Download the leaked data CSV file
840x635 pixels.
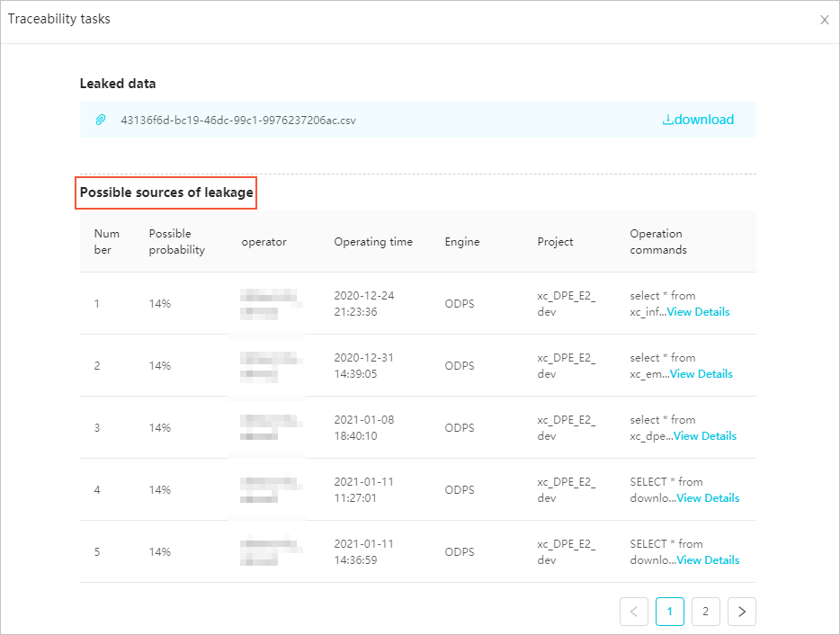pos(698,120)
